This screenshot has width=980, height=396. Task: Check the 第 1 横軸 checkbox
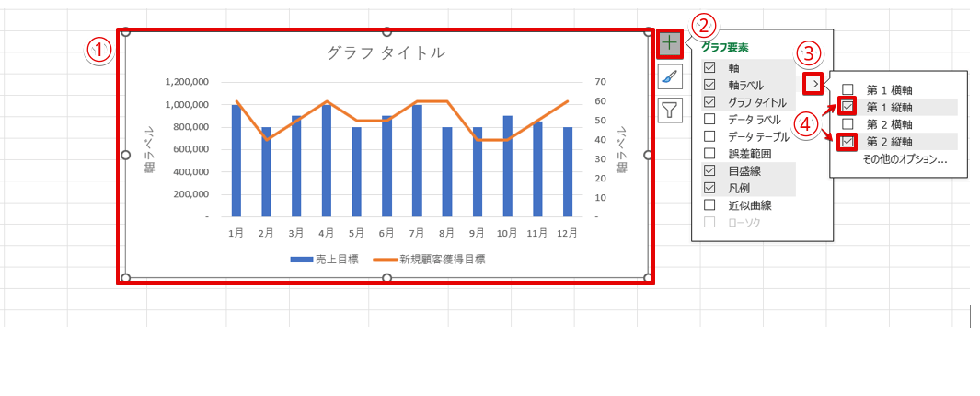pos(847,89)
